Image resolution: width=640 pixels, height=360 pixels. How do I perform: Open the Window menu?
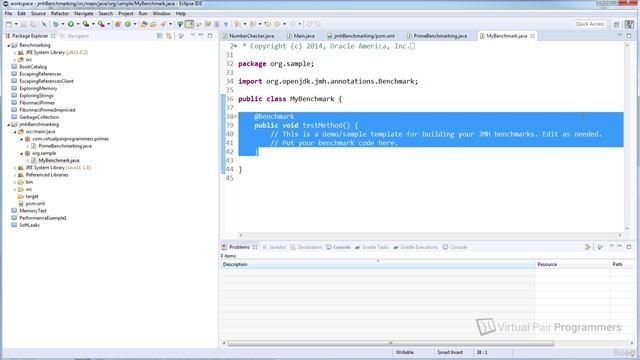pyautogui.click(x=162, y=13)
